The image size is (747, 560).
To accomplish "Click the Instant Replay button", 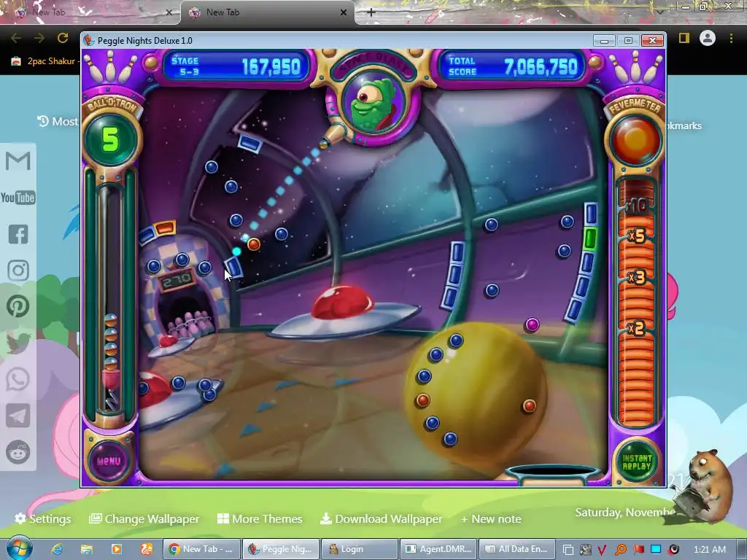I will coord(636,462).
